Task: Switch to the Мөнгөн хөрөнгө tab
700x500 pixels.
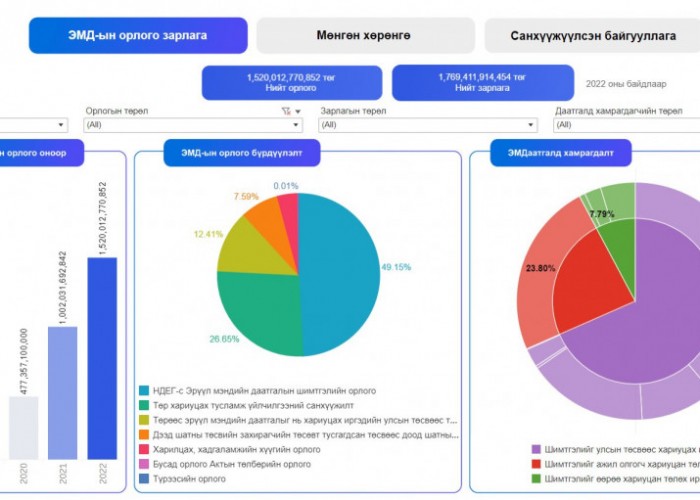Action: pyautogui.click(x=365, y=36)
